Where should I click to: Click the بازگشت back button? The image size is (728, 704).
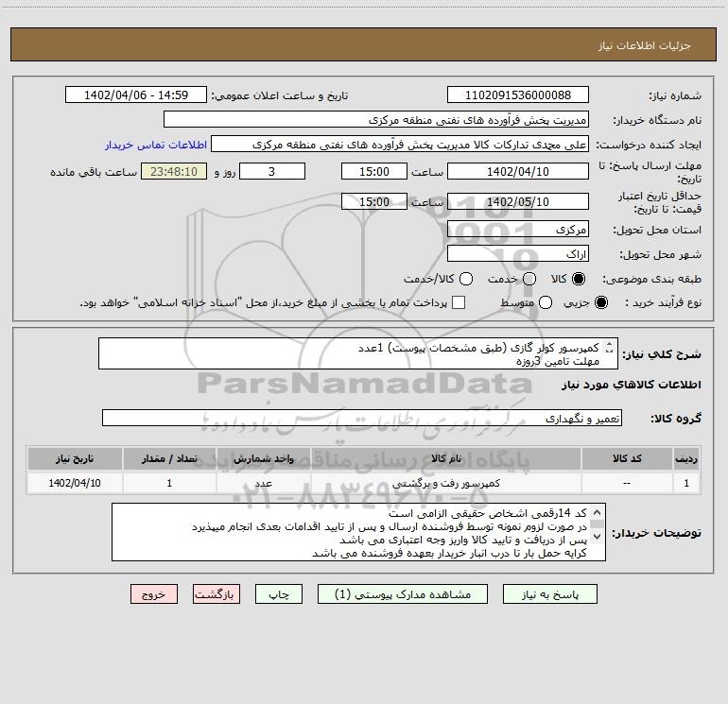tap(217, 594)
